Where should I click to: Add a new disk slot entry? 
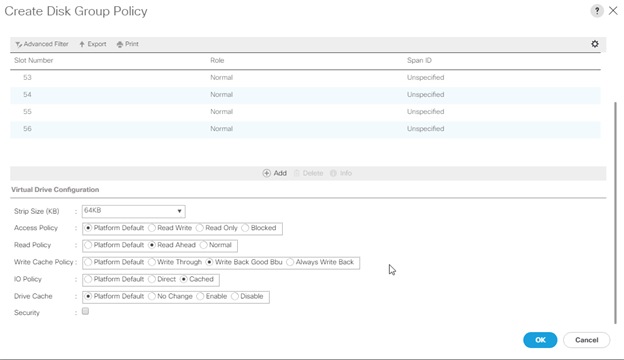(275, 173)
